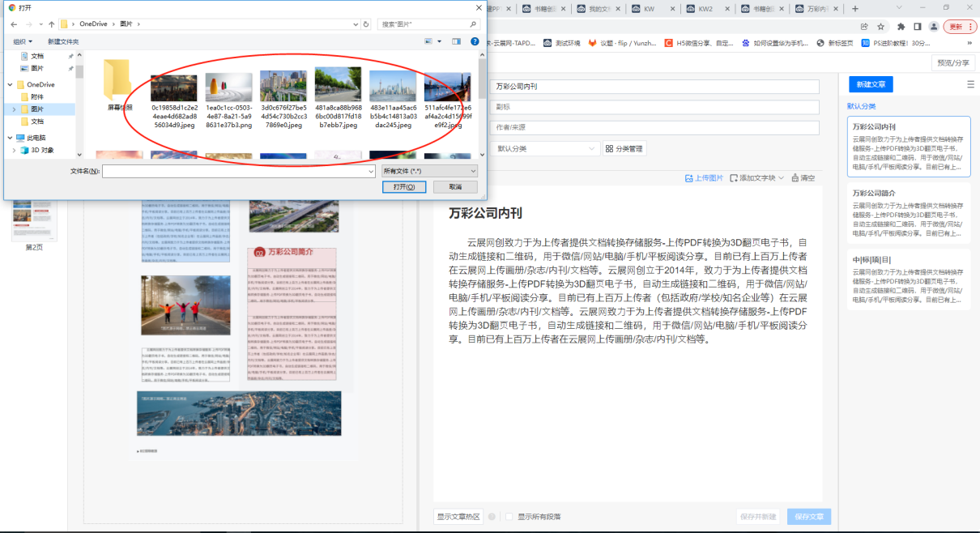980x533 pixels.
Task: Click the 新建文章 button
Action: (x=871, y=84)
